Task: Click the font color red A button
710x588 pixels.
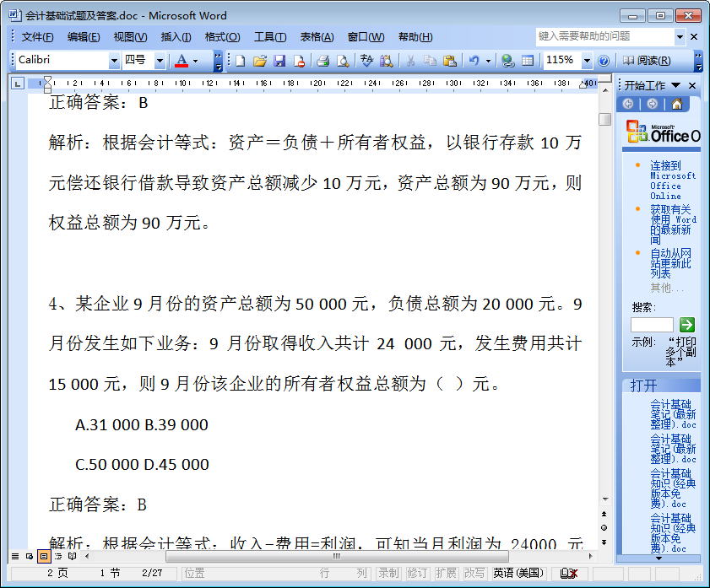Action: pos(181,61)
